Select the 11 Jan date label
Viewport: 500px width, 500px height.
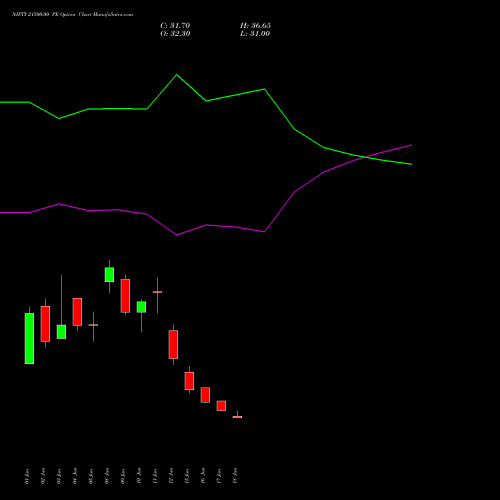pos(155,476)
